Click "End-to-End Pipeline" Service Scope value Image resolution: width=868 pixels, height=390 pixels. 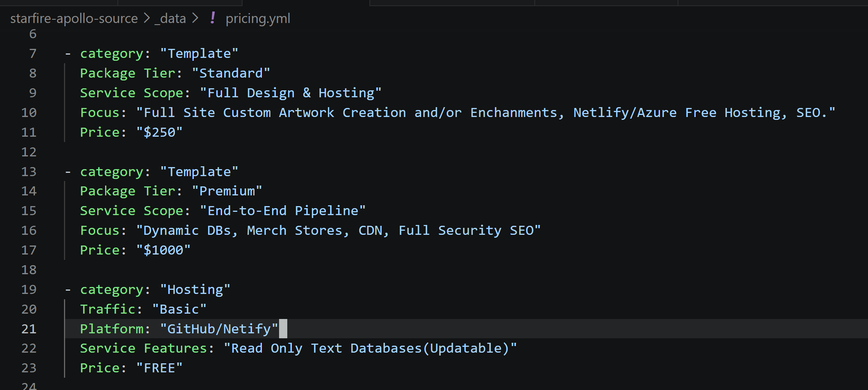click(283, 211)
